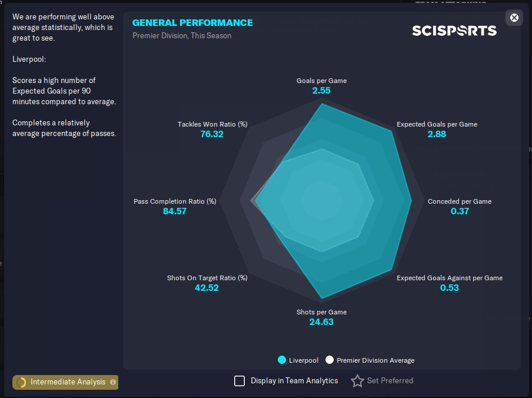Click the Liverpool cyan legend dot
The image size is (532, 398).
tap(282, 360)
